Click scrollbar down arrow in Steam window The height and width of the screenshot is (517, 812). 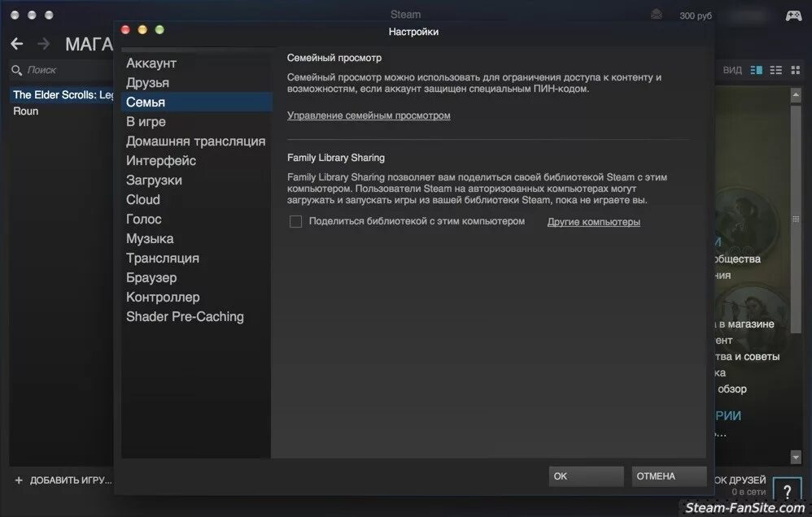[796, 457]
